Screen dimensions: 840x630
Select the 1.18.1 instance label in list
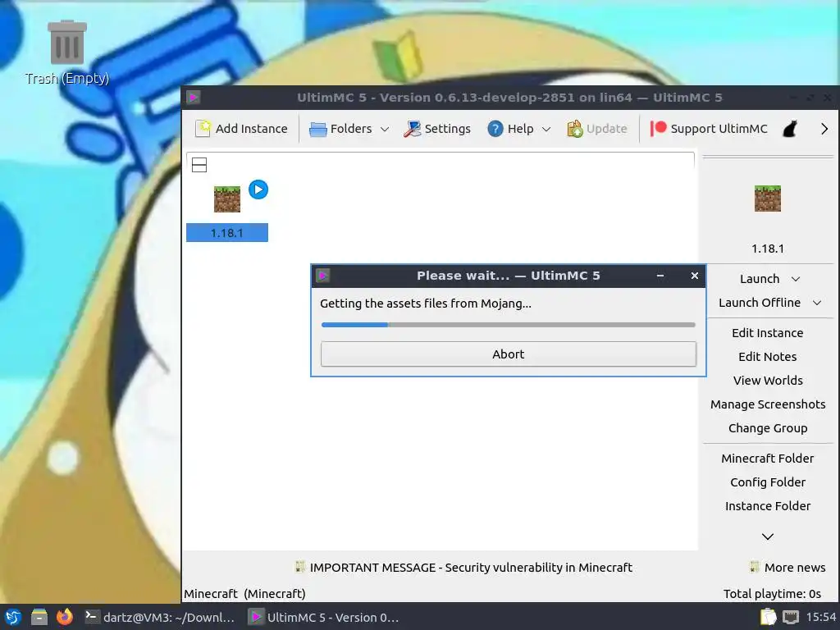pos(227,233)
